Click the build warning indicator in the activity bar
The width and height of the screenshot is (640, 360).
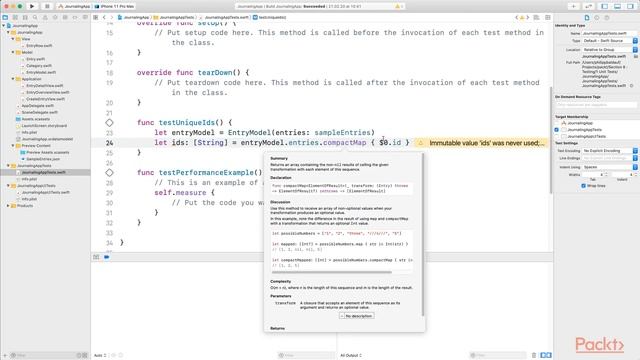tap(398, 6)
